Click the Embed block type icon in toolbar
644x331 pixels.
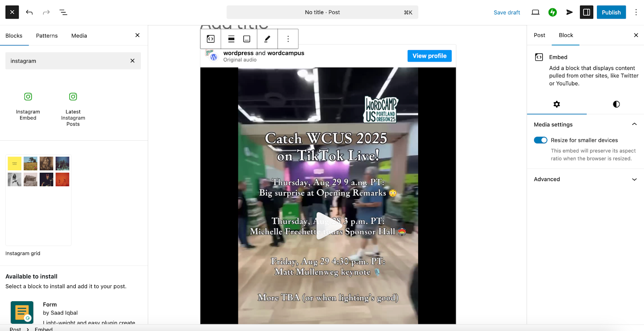211,39
